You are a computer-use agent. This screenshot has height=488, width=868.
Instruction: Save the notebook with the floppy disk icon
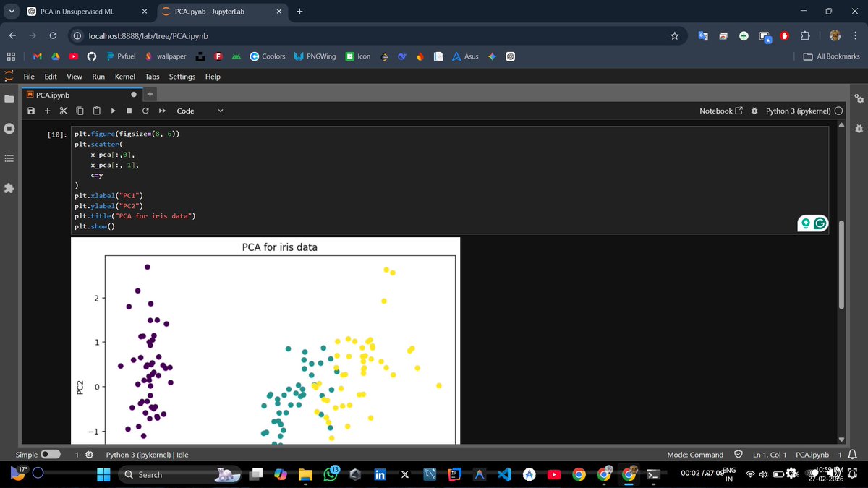(x=31, y=111)
